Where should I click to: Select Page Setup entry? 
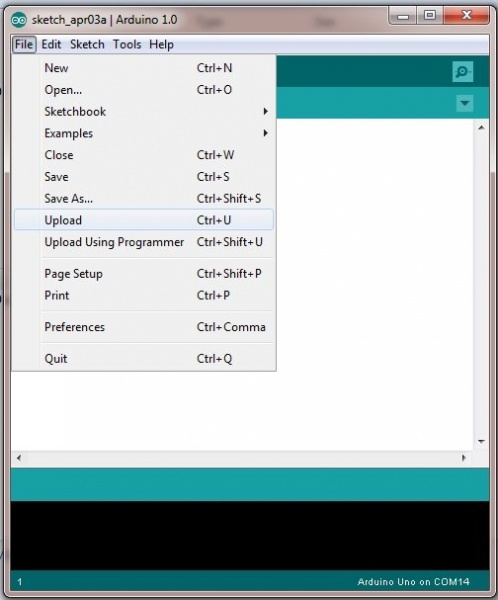(x=144, y=274)
